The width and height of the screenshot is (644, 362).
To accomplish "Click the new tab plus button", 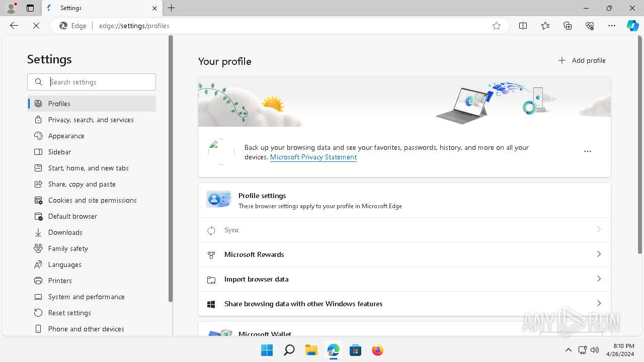I will [172, 8].
